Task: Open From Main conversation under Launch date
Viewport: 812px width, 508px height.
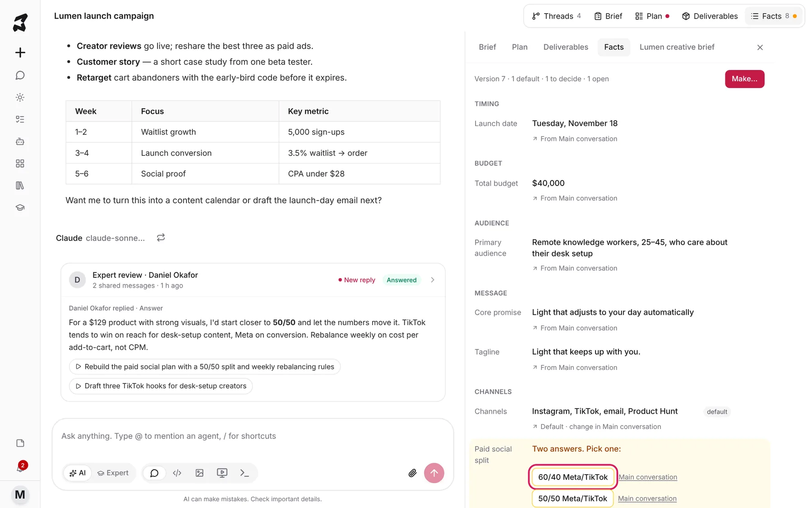Action: click(x=575, y=139)
